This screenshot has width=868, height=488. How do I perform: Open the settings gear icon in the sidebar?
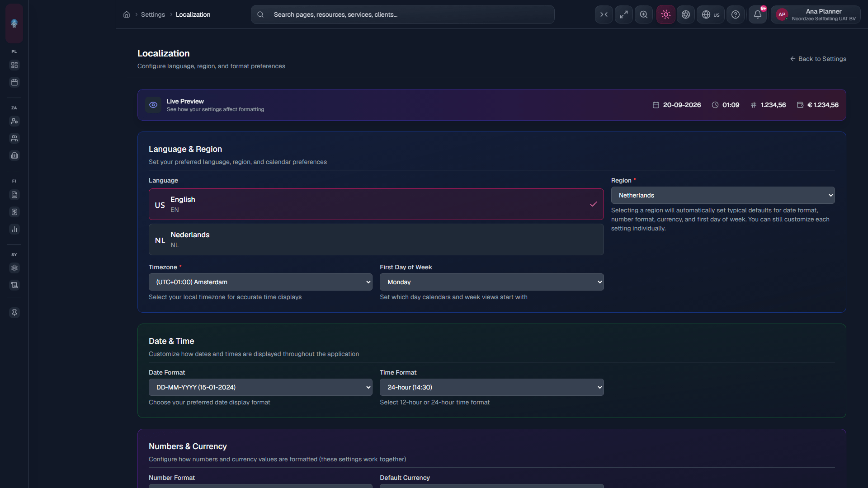(x=14, y=268)
